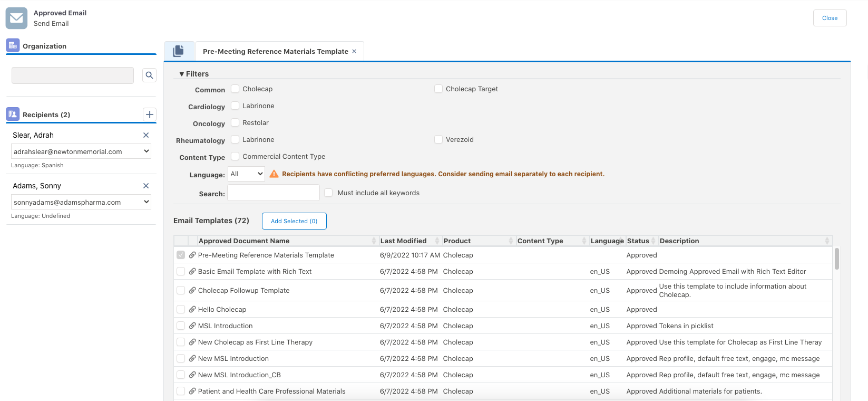
Task: Open the Language filter dropdown
Action: click(246, 174)
